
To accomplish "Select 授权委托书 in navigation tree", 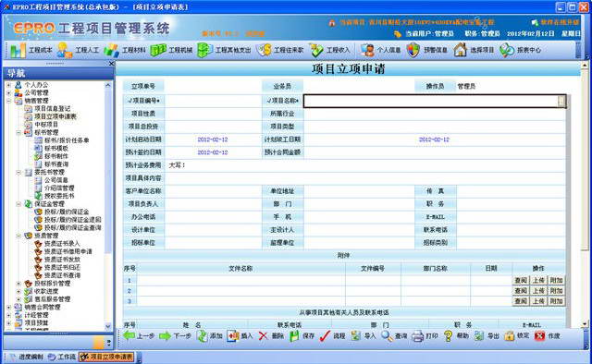I will (59, 196).
